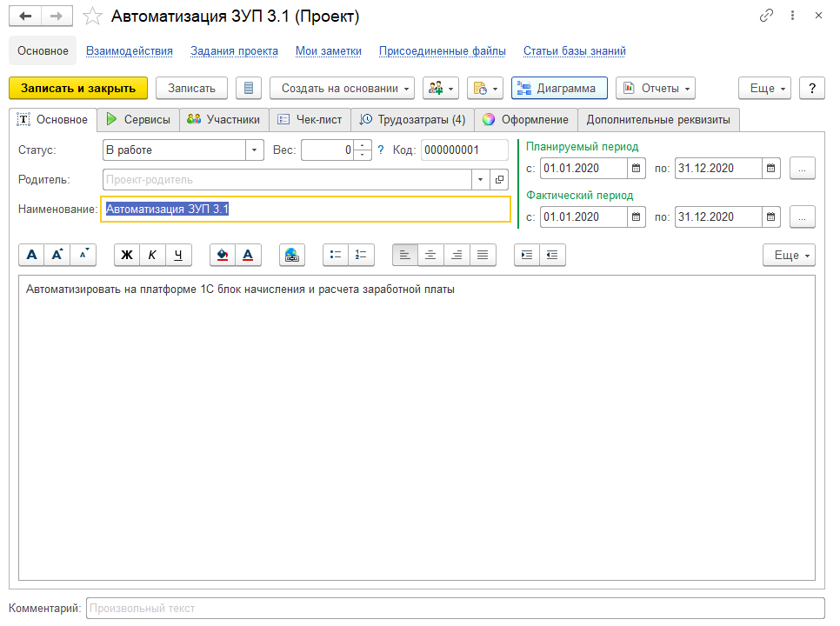
Task: Expand the Статус dropdown list
Action: pos(254,150)
